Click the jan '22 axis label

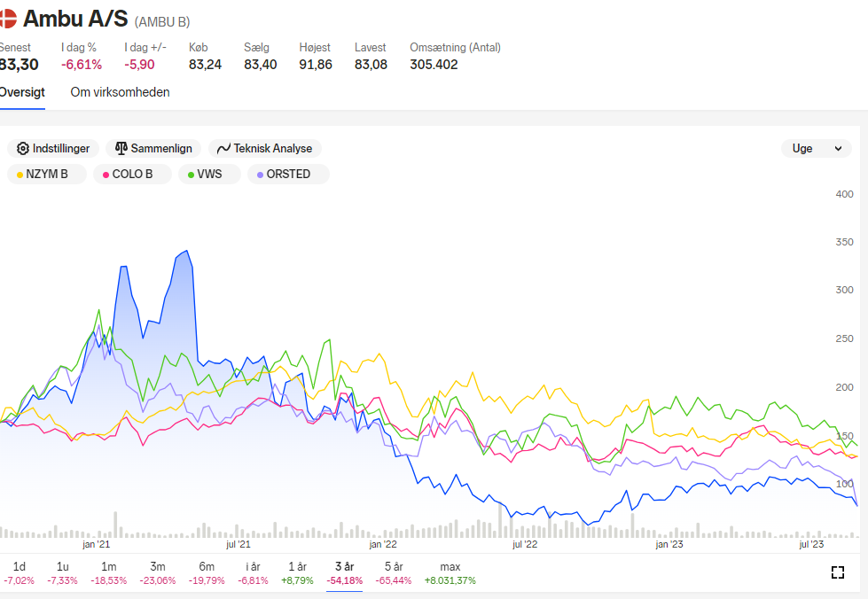(x=383, y=544)
